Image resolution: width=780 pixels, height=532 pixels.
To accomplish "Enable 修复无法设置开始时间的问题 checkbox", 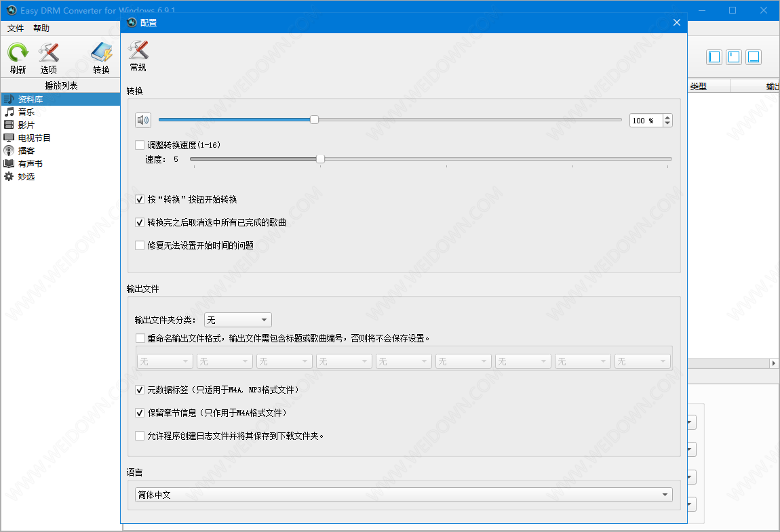I will point(140,245).
